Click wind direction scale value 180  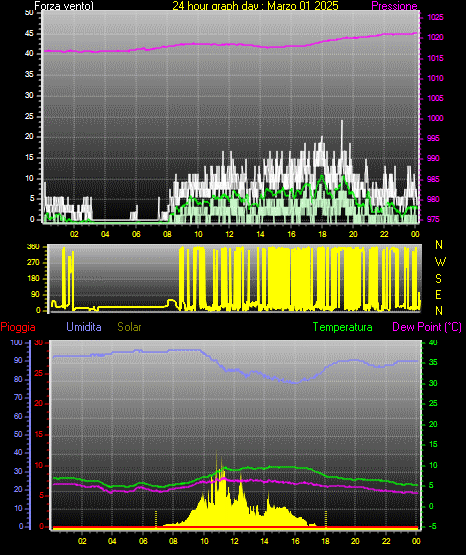click(x=33, y=279)
